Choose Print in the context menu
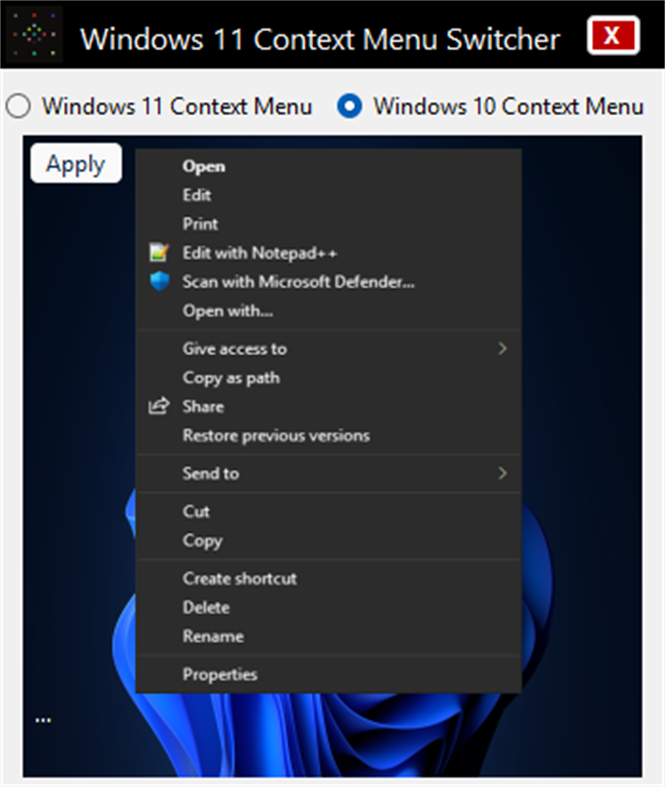 329,224
